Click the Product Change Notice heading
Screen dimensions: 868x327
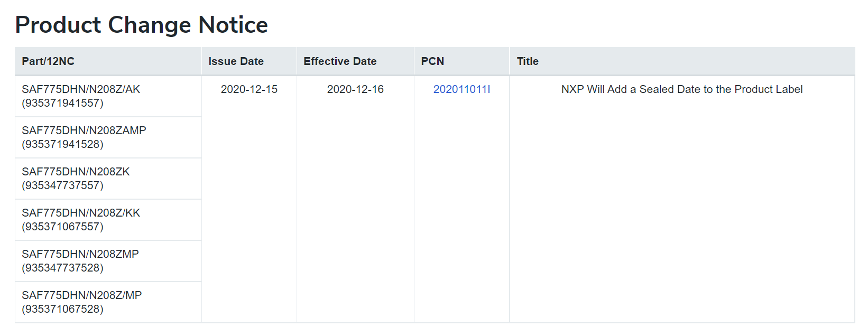[142, 25]
